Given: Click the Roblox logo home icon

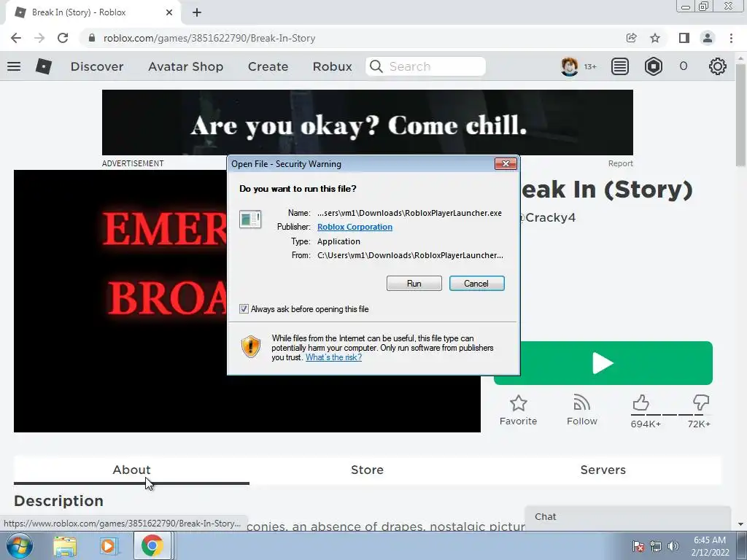Looking at the screenshot, I should pos(44,66).
